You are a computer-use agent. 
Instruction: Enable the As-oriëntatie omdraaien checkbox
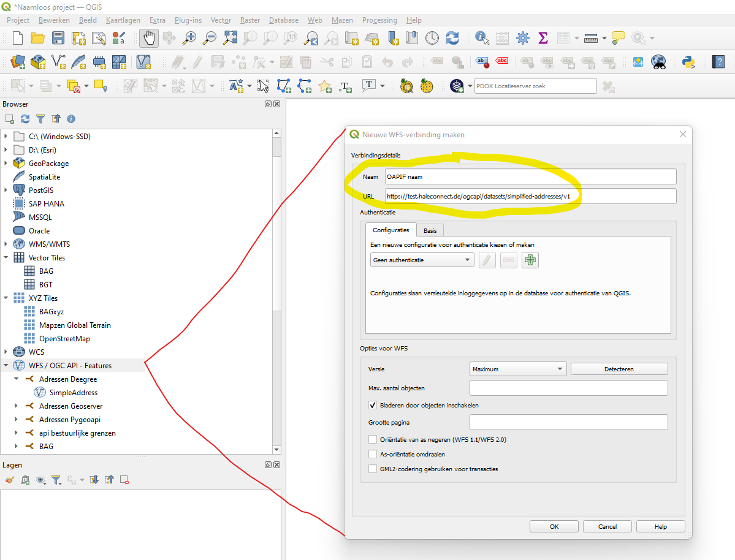[x=373, y=454]
